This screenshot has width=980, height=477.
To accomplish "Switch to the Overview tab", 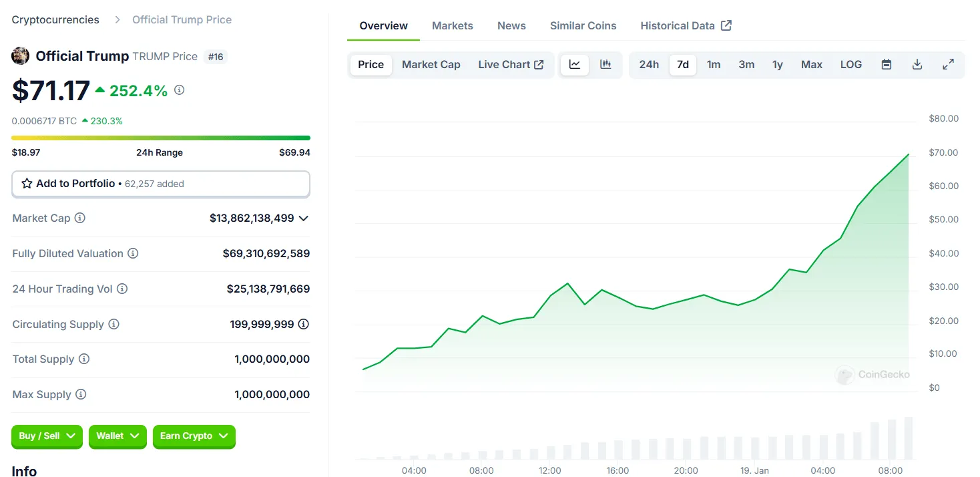I will point(384,26).
